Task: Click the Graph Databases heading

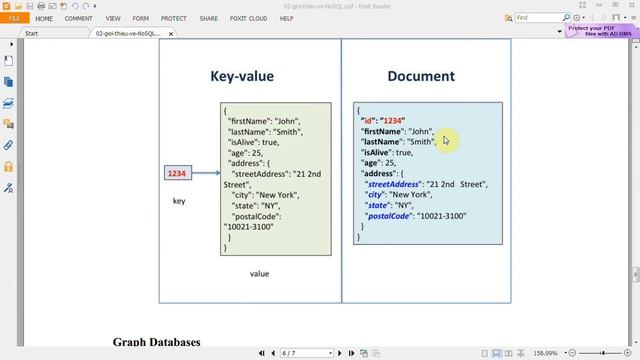Action: point(156,342)
